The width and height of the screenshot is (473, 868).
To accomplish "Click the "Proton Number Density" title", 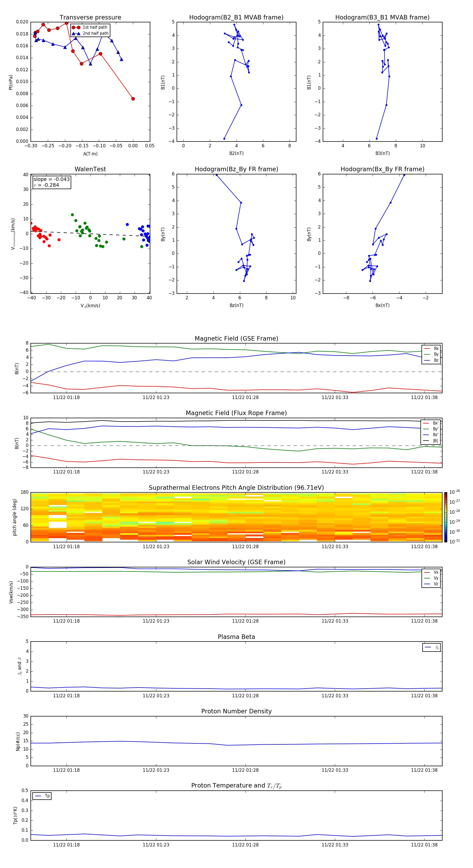I will (236, 711).
